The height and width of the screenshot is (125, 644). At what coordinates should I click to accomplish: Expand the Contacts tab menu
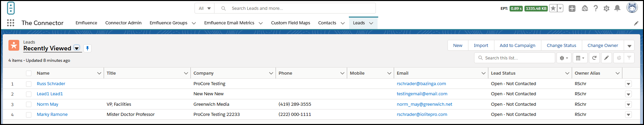pyautogui.click(x=343, y=23)
